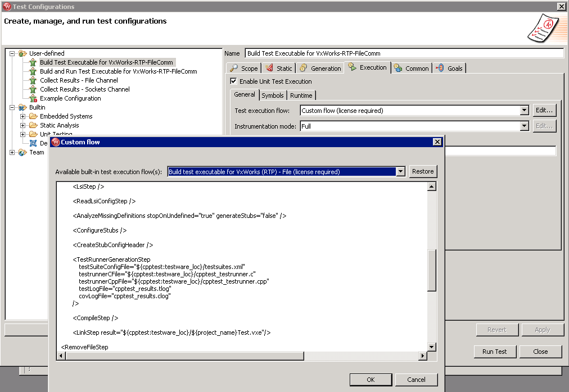The height and width of the screenshot is (392, 569).
Task: Expand the Unit Testing folder
Action: click(x=22, y=134)
